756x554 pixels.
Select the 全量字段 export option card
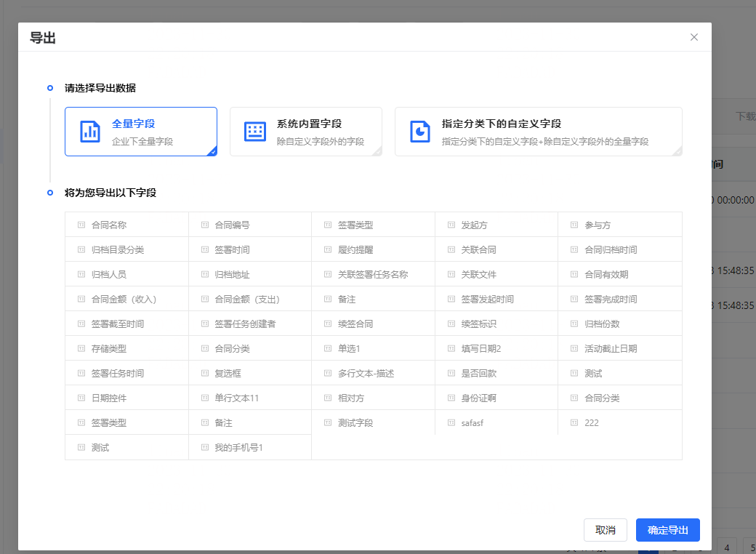(x=141, y=132)
